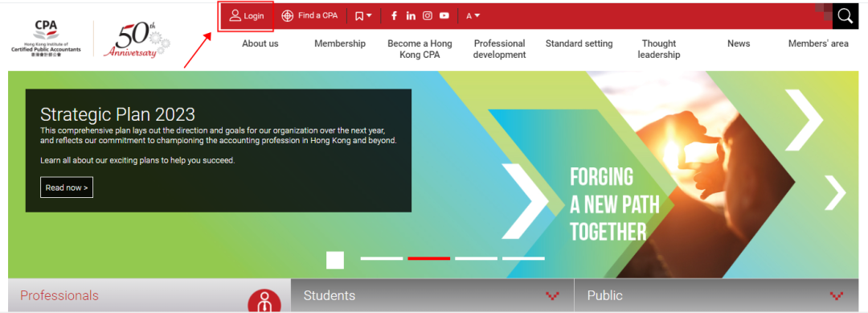Click the Login link
Image resolution: width=868 pixels, height=313 pixels.
tap(247, 16)
